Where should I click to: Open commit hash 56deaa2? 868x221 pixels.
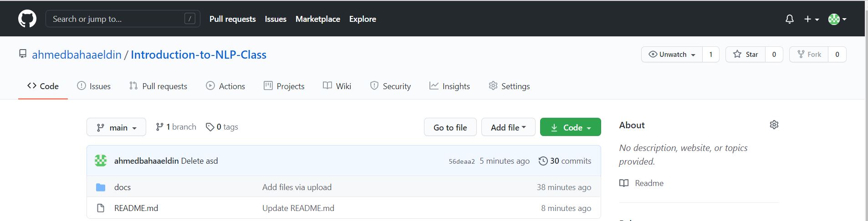click(x=462, y=161)
